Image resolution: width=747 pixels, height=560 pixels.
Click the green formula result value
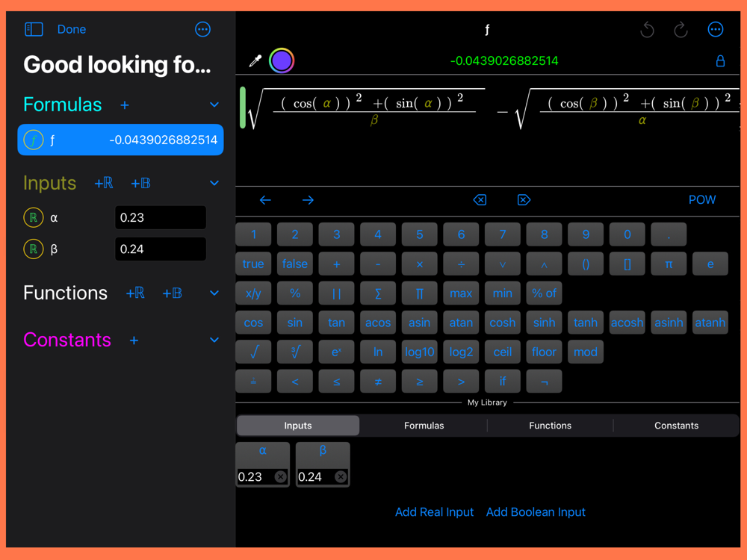coord(504,61)
